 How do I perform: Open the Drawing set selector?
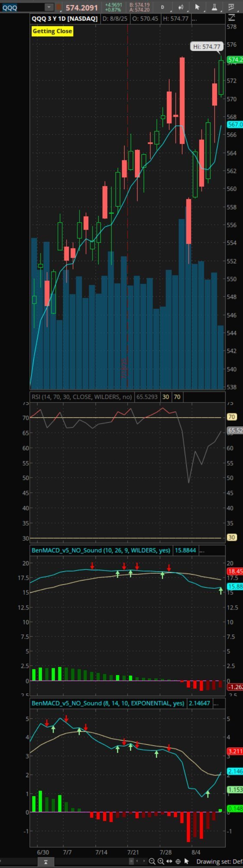click(x=219, y=862)
